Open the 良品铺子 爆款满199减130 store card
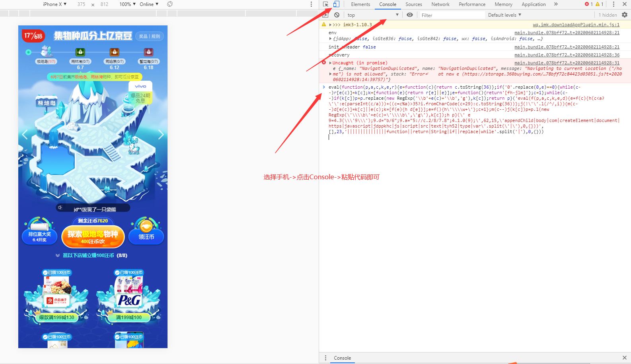This screenshot has height=364, width=631. pyautogui.click(x=56, y=297)
